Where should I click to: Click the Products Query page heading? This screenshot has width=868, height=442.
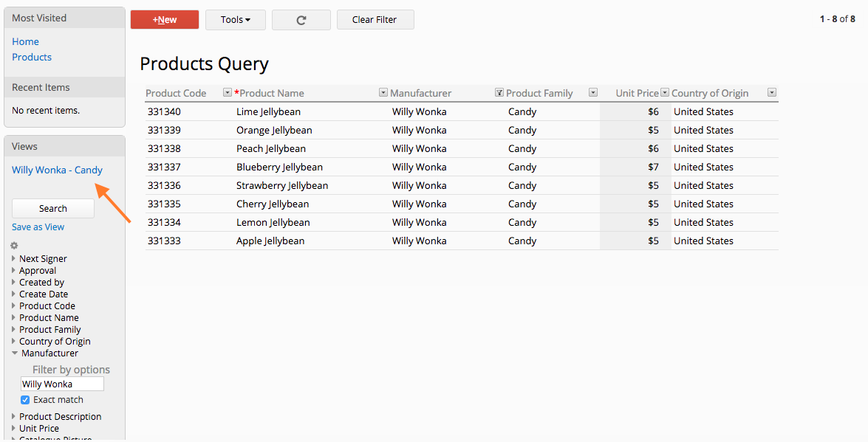(x=205, y=64)
